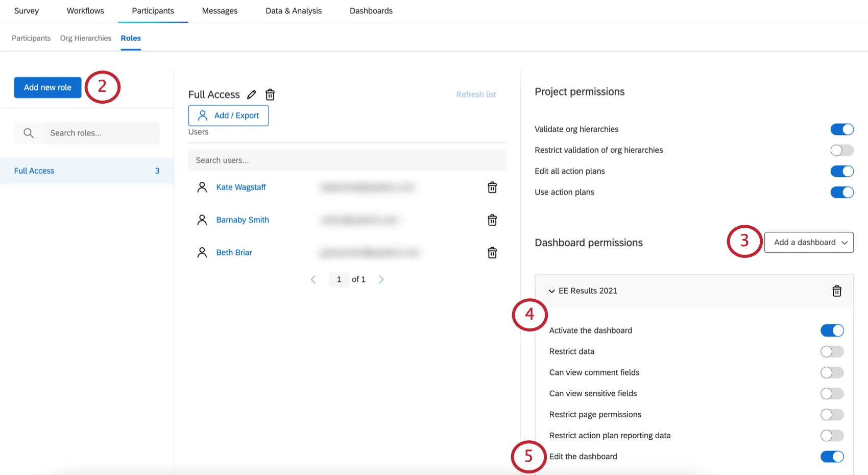Screen dimensions: 868x475
Task: Switch to the Dashboards tab
Action: click(x=371, y=10)
